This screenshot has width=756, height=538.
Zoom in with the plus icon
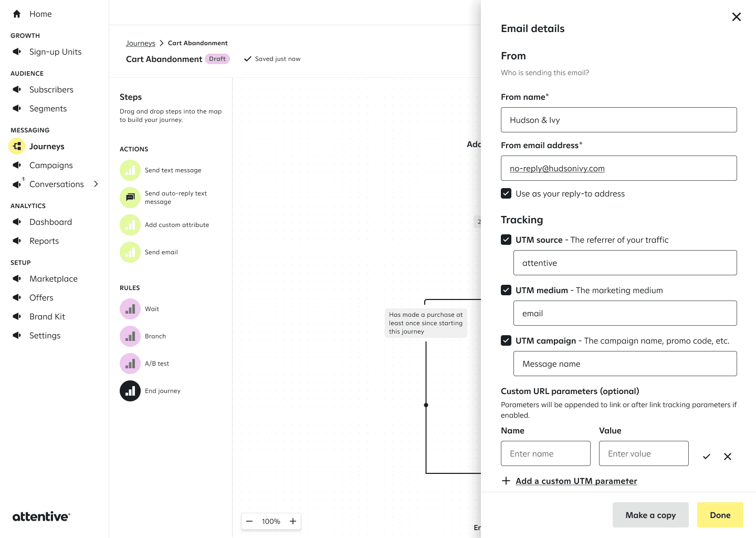tap(293, 521)
